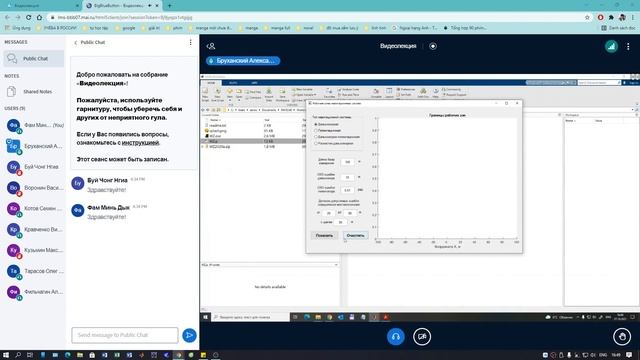Select user Тарасов Олег in the list

click(x=34, y=271)
